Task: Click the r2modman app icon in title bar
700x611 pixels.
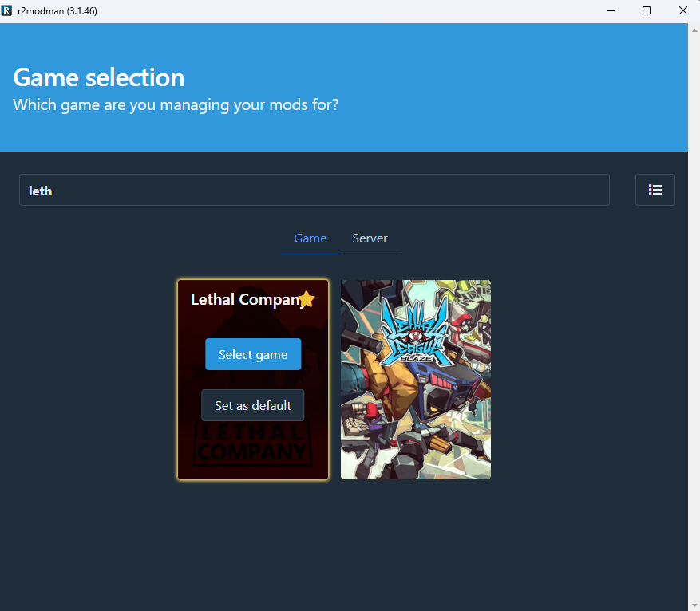Action: click(6, 10)
